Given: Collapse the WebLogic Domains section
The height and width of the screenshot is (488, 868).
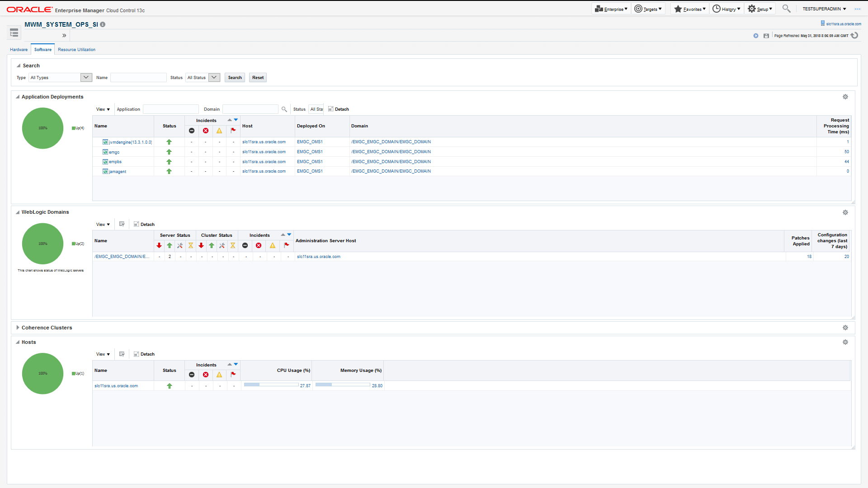Looking at the screenshot, I should point(18,212).
